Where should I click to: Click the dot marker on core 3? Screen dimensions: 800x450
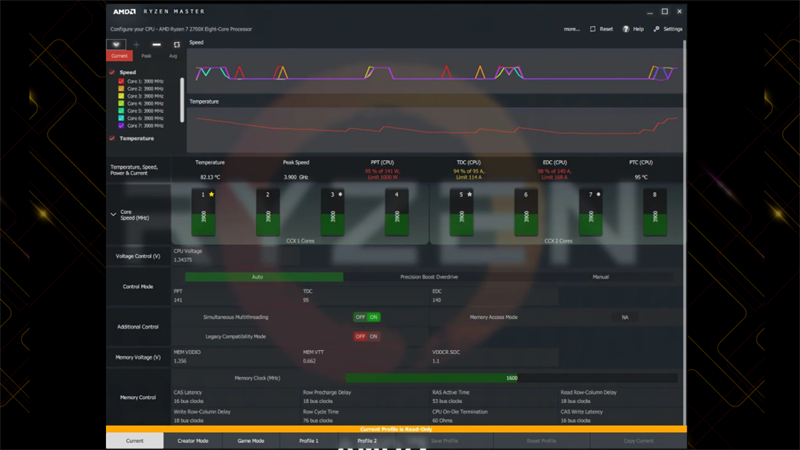340,194
